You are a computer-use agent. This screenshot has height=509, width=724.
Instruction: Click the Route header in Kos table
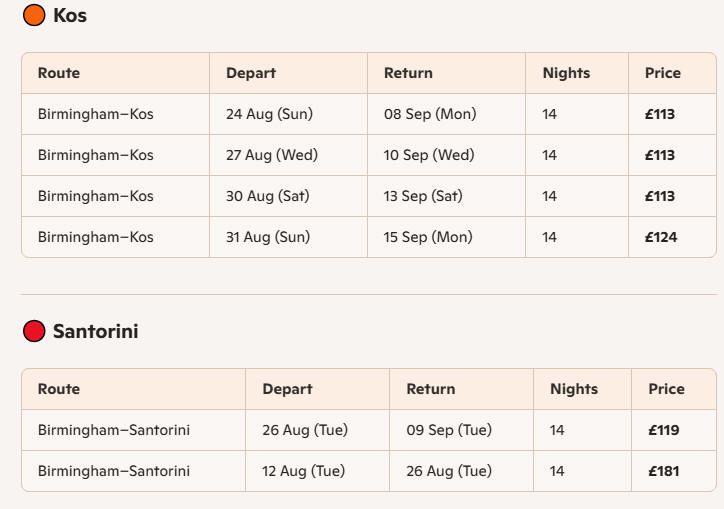[59, 73]
